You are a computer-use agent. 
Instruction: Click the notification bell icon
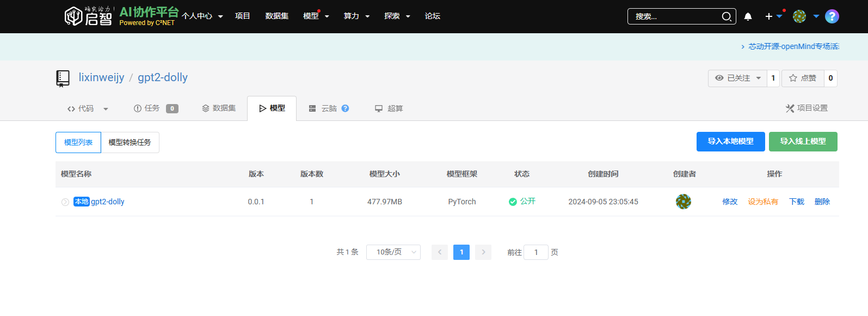tap(748, 16)
